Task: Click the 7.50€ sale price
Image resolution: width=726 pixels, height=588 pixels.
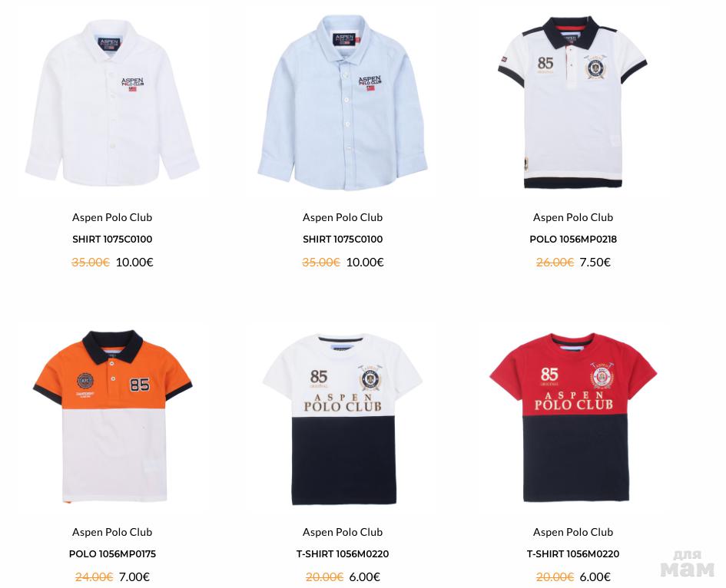Action: click(x=595, y=263)
